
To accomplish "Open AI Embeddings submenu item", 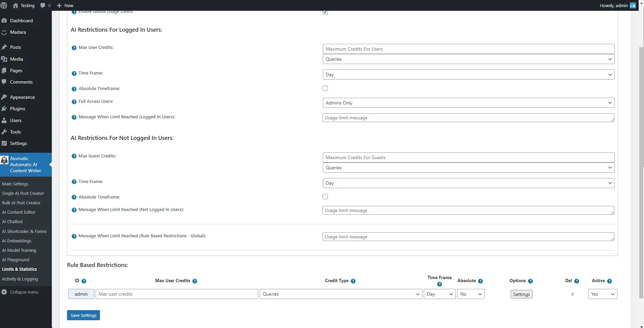I will click(x=16, y=241).
